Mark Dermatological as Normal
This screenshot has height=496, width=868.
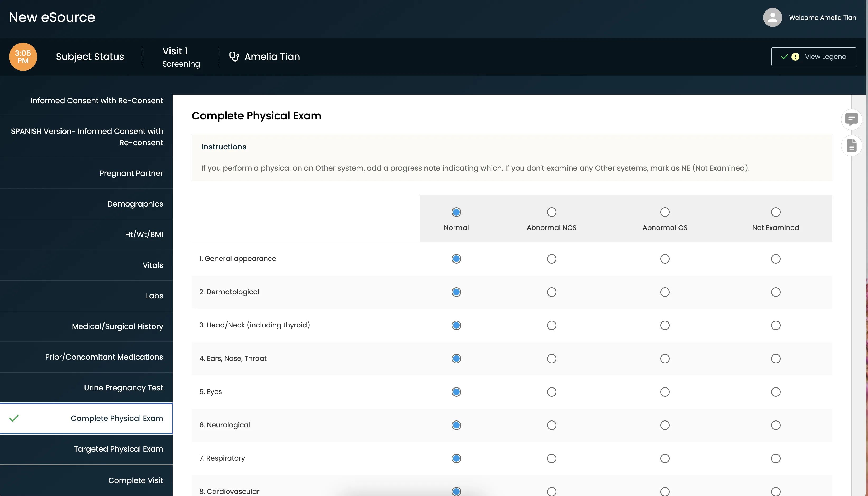tap(456, 292)
